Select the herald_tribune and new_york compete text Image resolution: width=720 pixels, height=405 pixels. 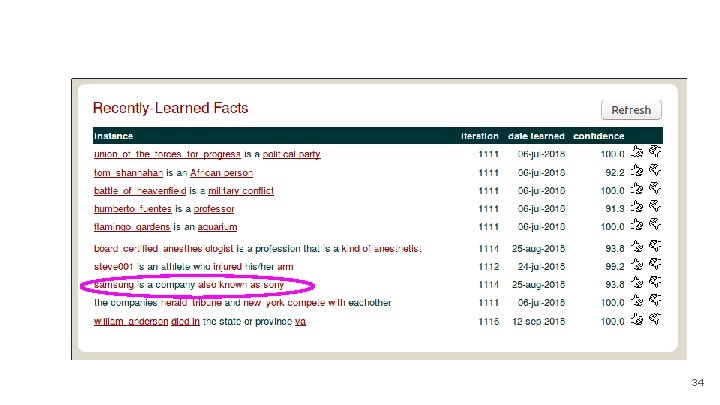242,303
